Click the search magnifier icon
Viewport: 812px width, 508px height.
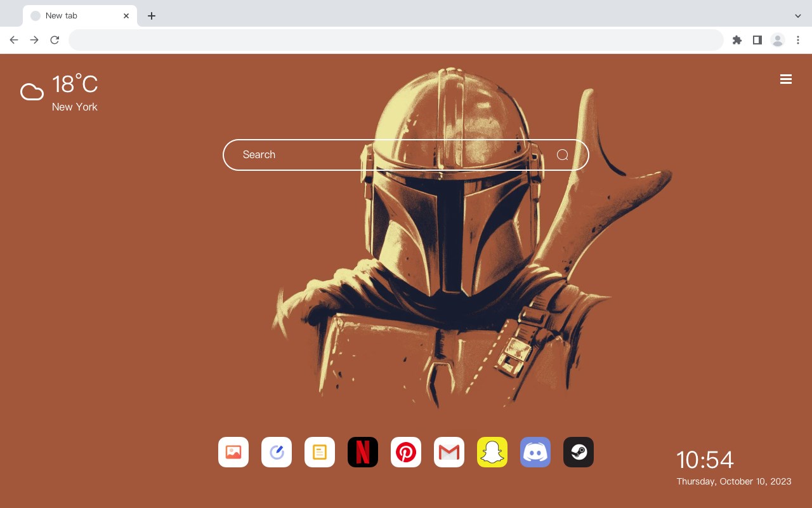point(563,155)
